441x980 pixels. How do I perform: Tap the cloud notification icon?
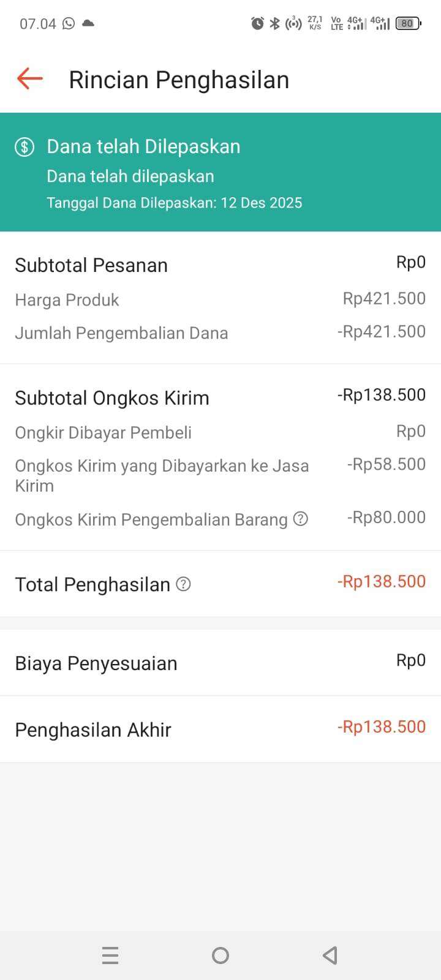[x=88, y=23]
